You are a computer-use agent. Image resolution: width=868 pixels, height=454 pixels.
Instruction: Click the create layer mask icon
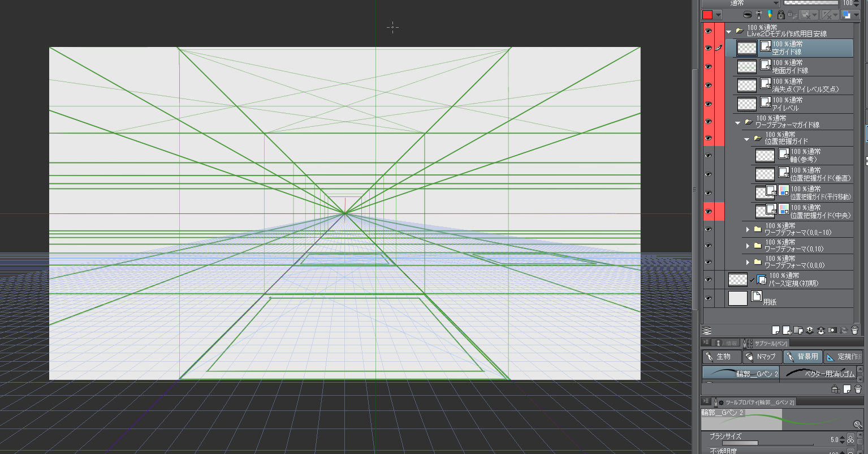(x=832, y=330)
